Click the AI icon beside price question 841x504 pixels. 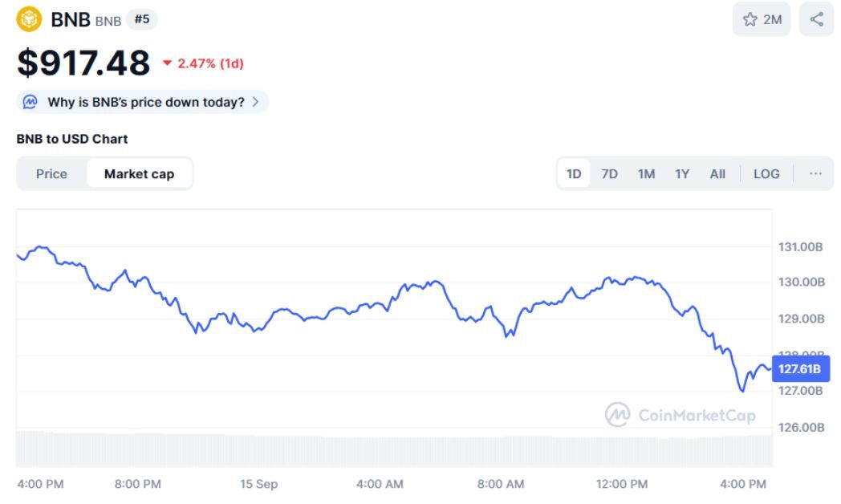click(30, 102)
